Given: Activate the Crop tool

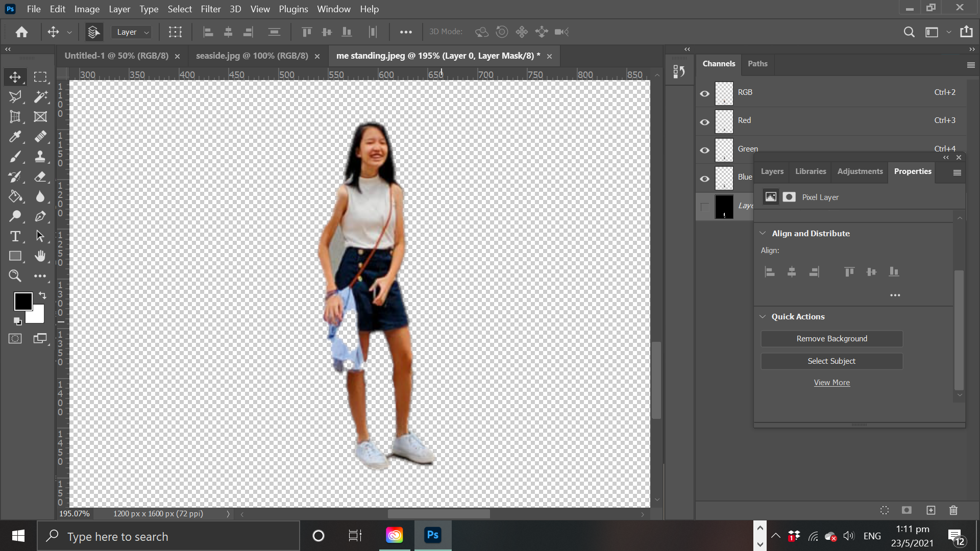Looking at the screenshot, I should [x=15, y=117].
